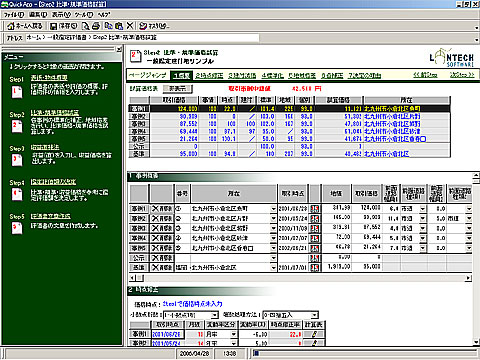Jump to page section 2 link
480x360 pixels.
209,76
